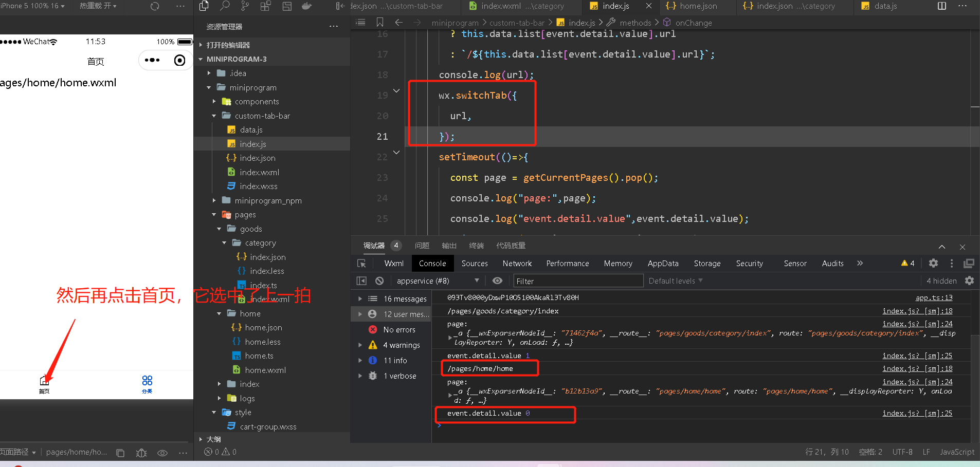Screen dimensions: 980x467
Task: Open source link app.ts:13
Action: coord(934,297)
